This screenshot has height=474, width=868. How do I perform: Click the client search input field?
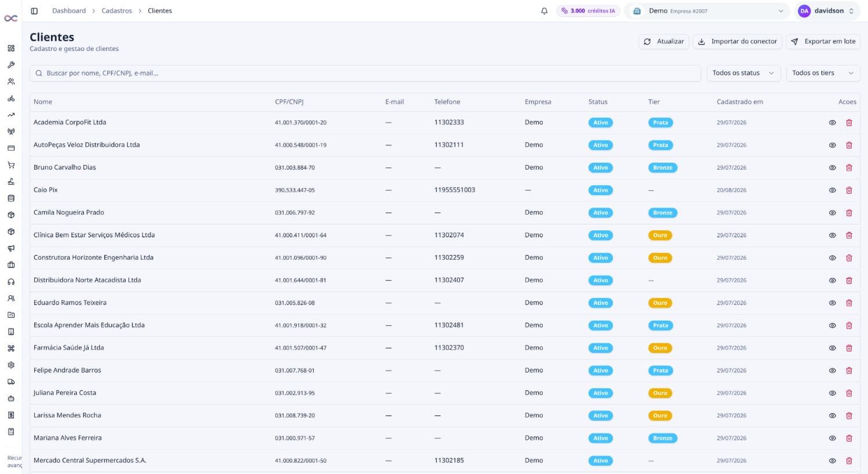(365, 73)
